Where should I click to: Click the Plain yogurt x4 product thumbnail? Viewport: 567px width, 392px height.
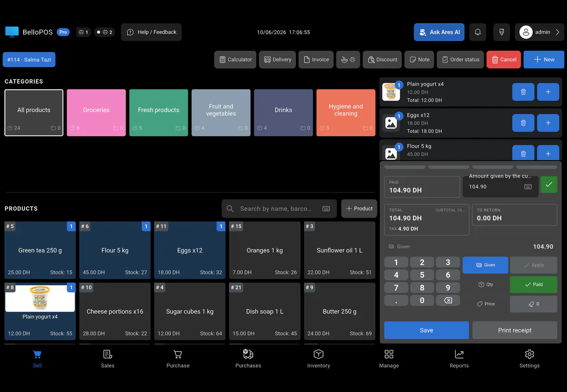point(40,298)
